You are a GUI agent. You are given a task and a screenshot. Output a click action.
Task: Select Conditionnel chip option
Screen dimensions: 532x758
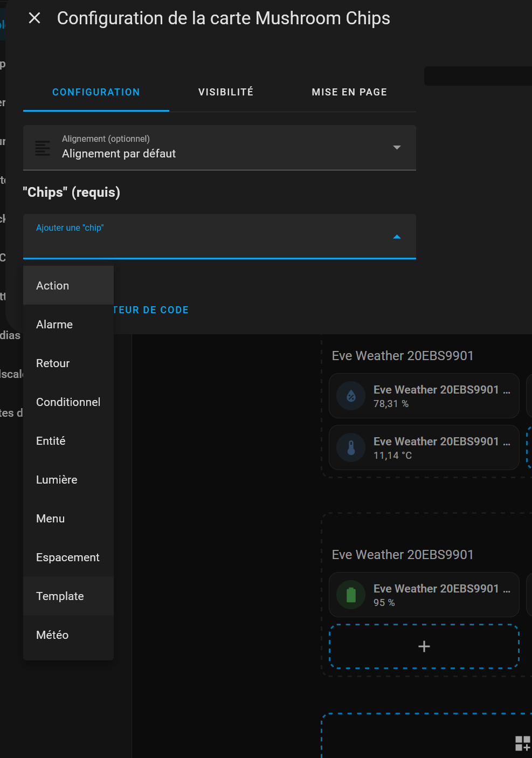pos(68,402)
